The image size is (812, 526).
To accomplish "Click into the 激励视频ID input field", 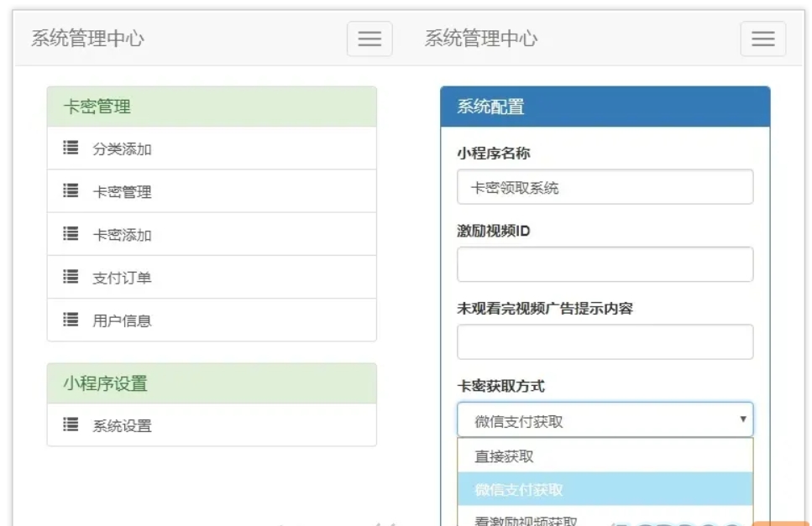I will pos(605,264).
